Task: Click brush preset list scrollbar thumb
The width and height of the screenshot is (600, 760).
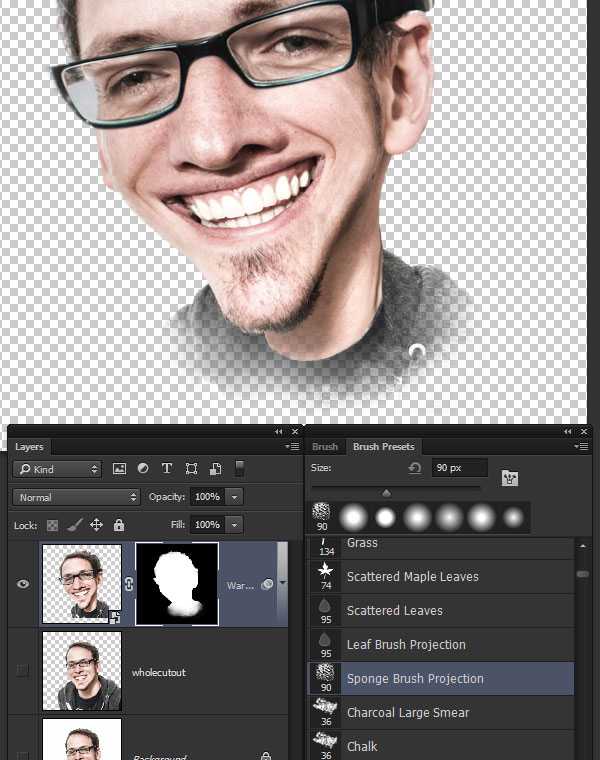Action: [583, 574]
